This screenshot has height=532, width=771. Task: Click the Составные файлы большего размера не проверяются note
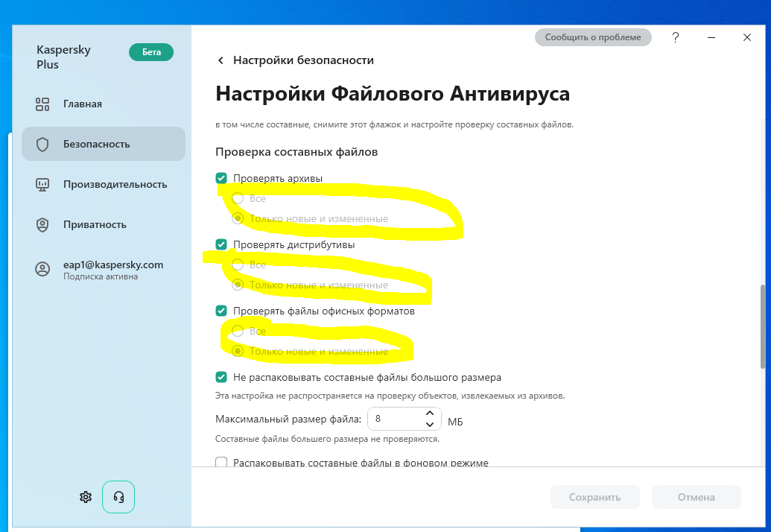(328, 439)
